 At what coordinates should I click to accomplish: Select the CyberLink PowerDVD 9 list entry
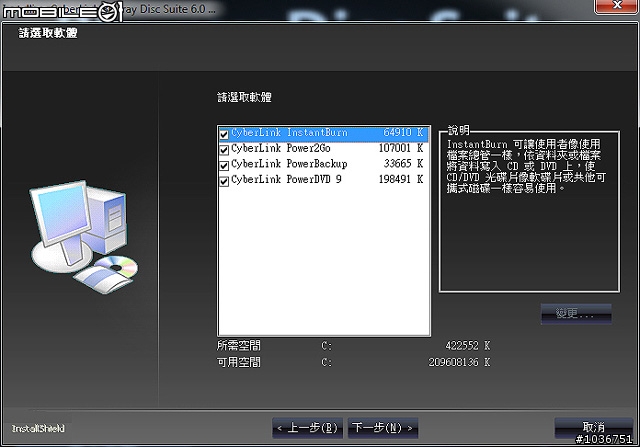click(286, 180)
